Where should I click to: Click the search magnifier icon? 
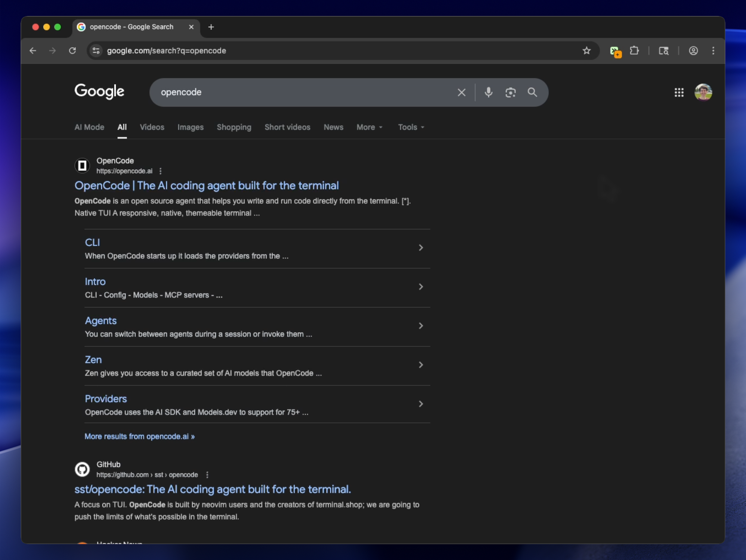click(x=532, y=92)
